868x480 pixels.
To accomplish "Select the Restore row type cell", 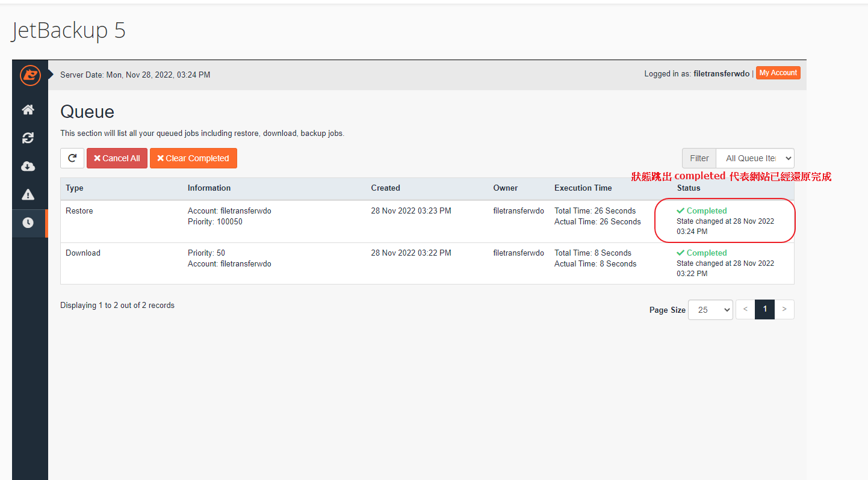I will click(x=79, y=211).
